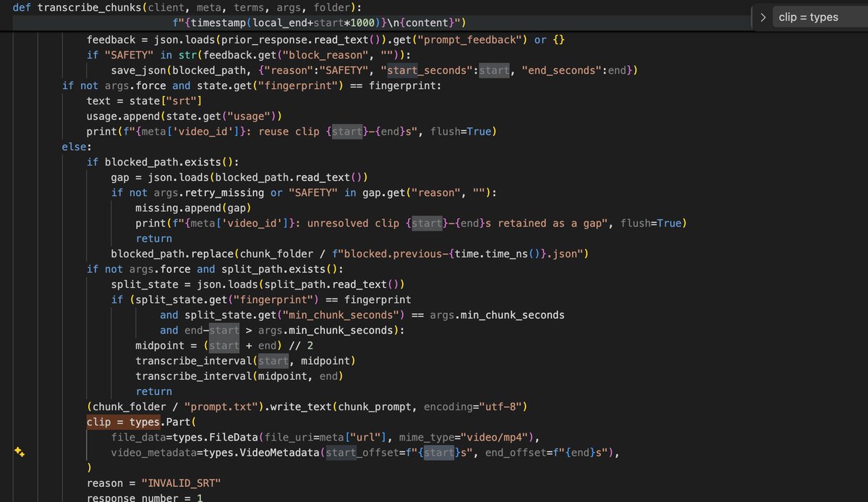Click 'transcribe_interval(start, midpoint)' call
This screenshot has width=868, height=502.
pyautogui.click(x=245, y=360)
